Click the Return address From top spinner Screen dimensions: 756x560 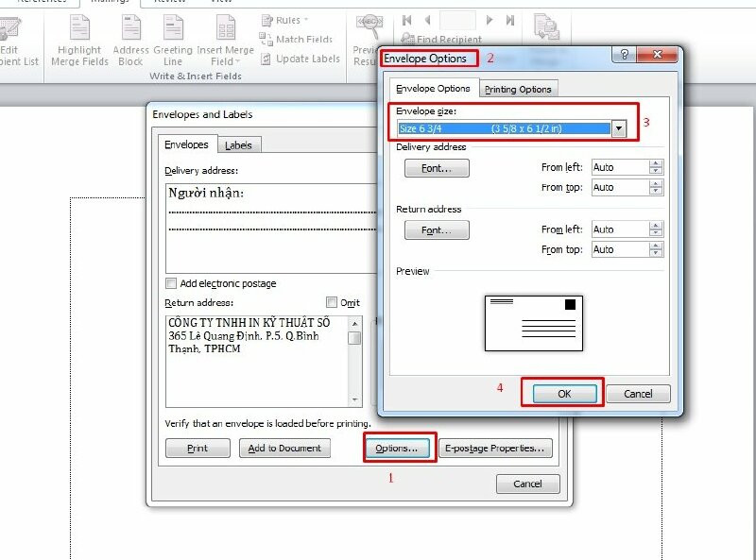(656, 250)
